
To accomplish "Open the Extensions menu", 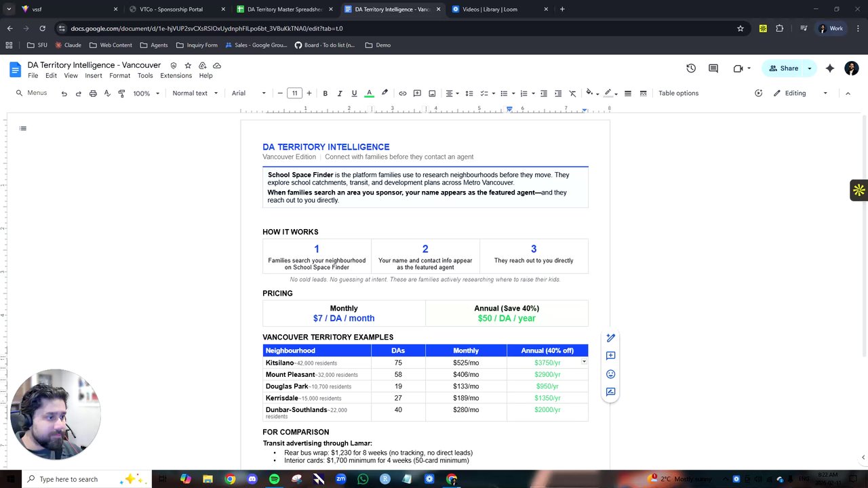I will click(x=176, y=76).
